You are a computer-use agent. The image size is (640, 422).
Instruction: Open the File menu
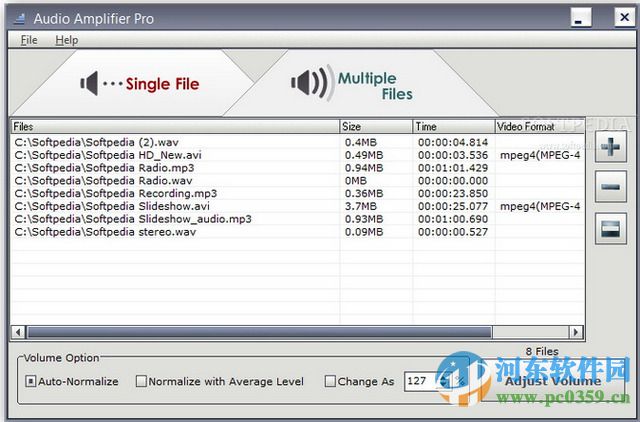click(x=29, y=40)
